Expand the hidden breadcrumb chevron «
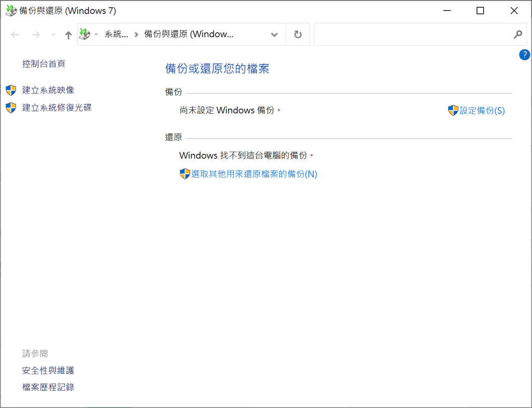 click(97, 34)
